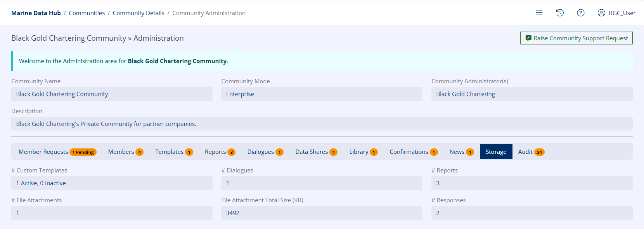Open Community Details breadcrumb link

pyautogui.click(x=138, y=13)
